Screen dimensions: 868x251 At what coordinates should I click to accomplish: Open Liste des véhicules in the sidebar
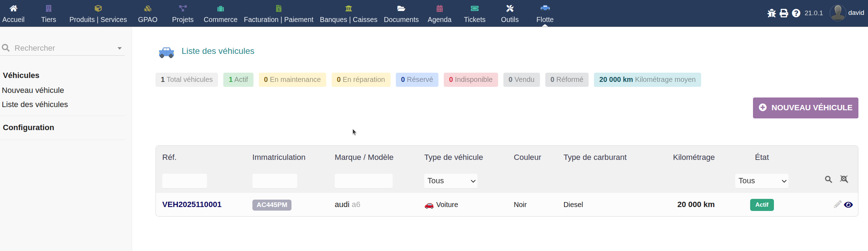click(35, 105)
